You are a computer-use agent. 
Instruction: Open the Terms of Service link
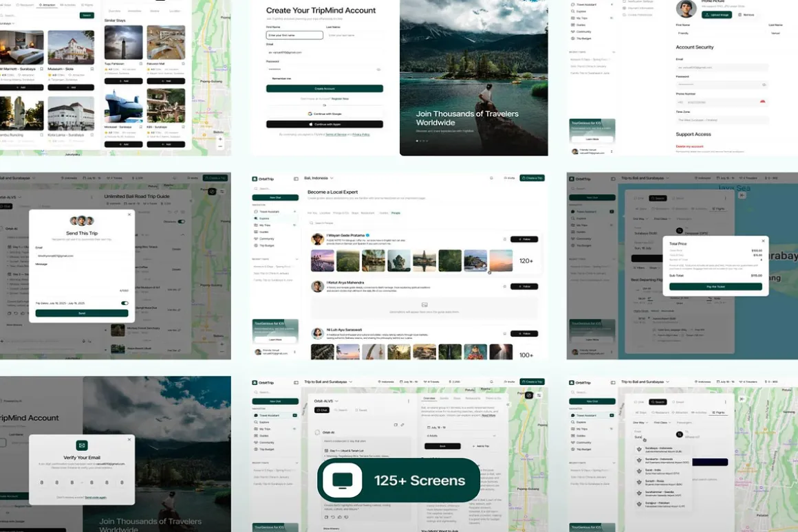(x=336, y=135)
